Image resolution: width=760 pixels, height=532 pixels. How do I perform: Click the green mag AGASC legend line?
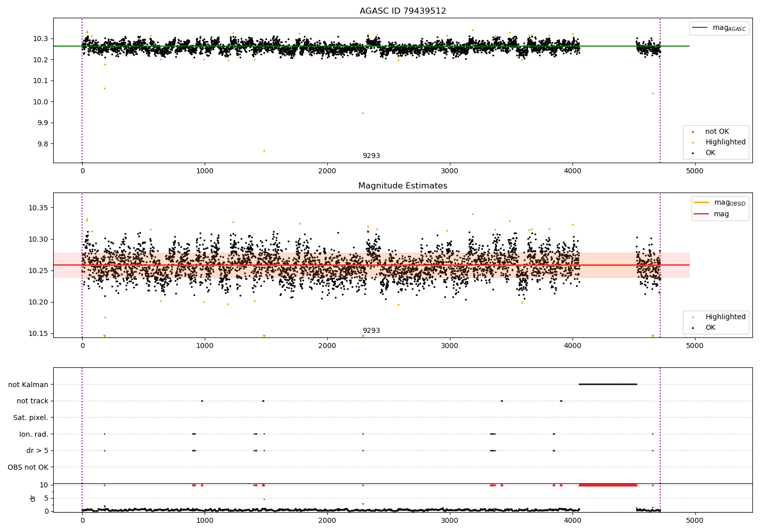click(701, 28)
